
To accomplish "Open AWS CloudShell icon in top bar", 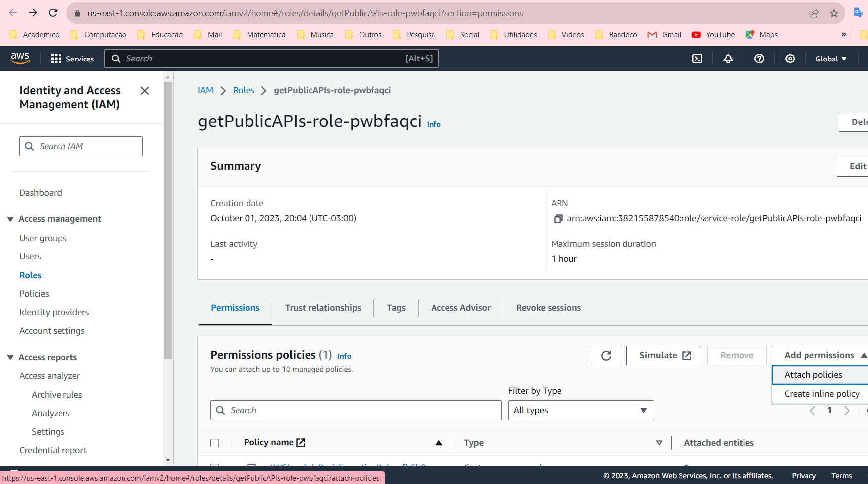I will [697, 59].
